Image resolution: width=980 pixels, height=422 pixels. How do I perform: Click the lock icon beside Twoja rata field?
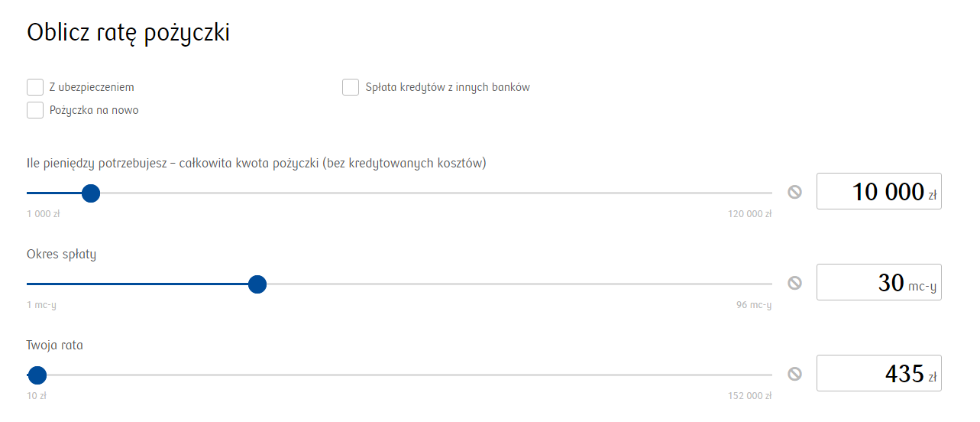coord(795,374)
